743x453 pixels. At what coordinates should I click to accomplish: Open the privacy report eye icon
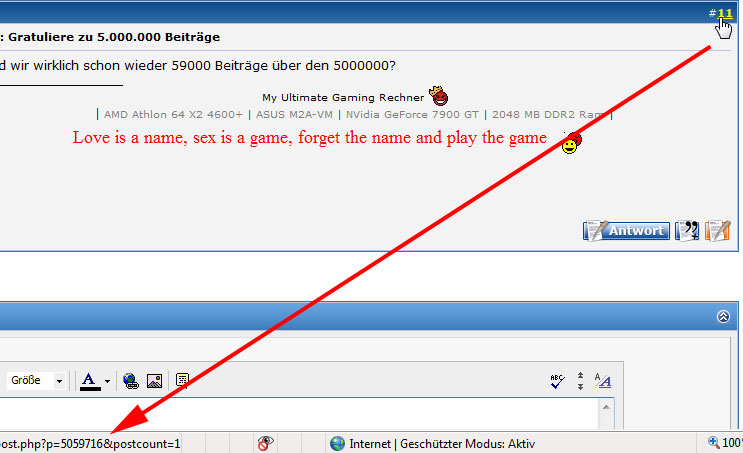[265, 444]
